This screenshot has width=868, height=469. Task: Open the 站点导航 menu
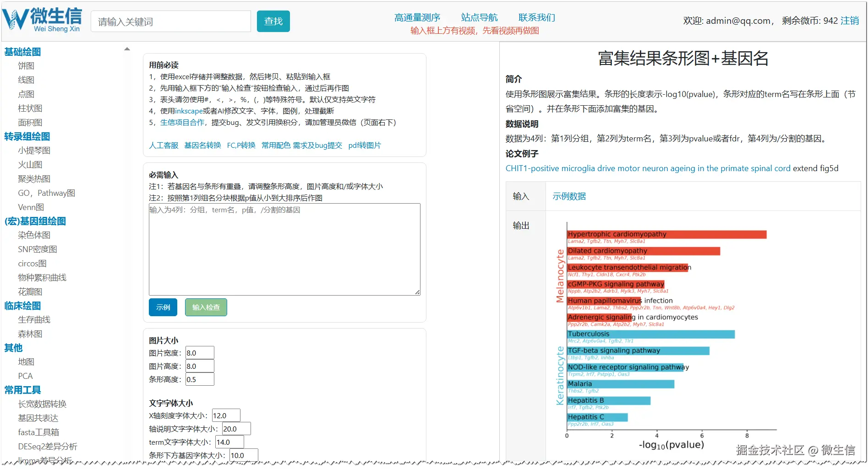(x=479, y=17)
